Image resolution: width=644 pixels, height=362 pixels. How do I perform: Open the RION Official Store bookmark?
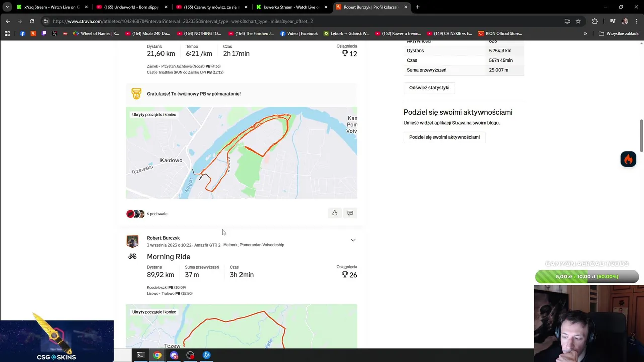pos(500,33)
